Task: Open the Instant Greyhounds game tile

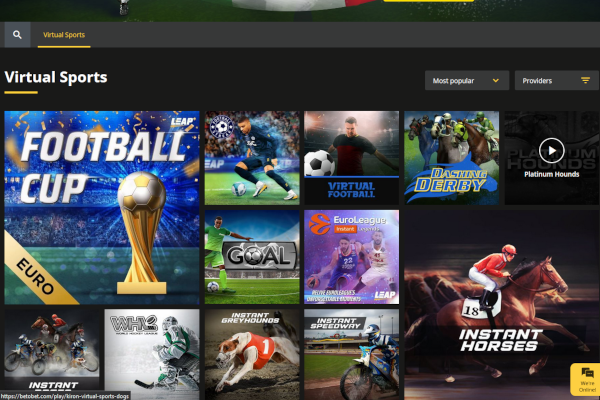Action: [x=252, y=354]
